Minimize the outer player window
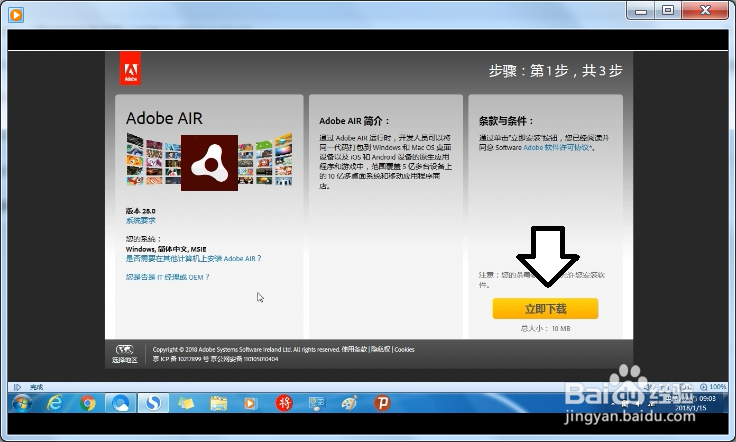736x442 pixels. [x=641, y=10]
